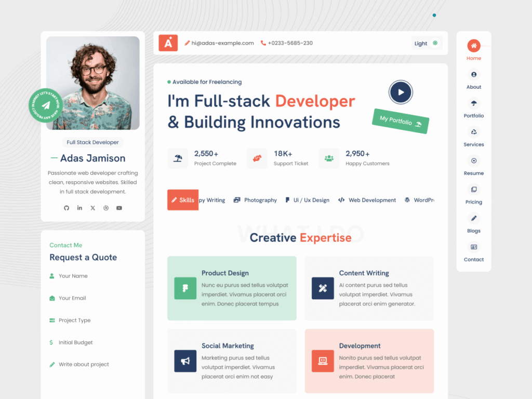The width and height of the screenshot is (532, 399).
Task: Open the Resume icon in the sidebar
Action: pos(473,161)
